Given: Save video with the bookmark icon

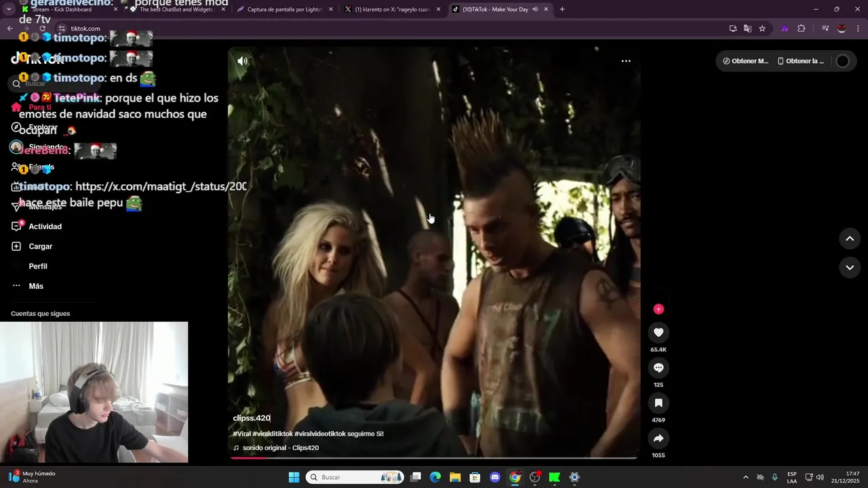Looking at the screenshot, I should [x=658, y=403].
